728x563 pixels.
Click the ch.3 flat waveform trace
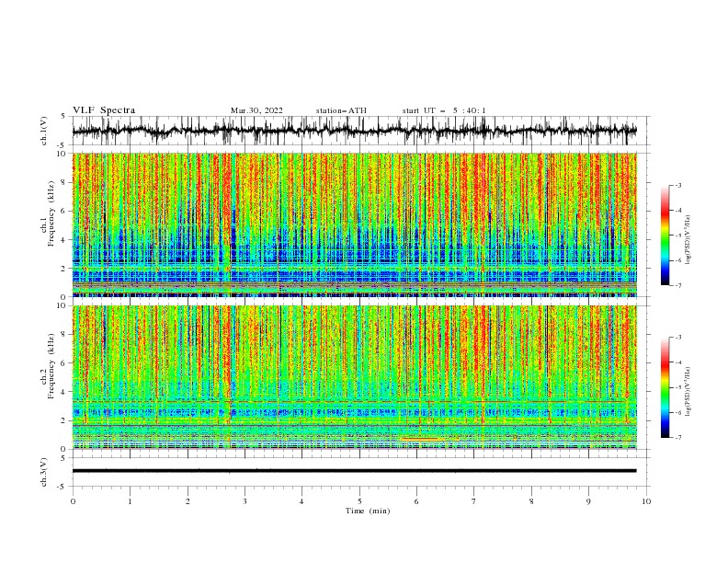[x=354, y=471]
